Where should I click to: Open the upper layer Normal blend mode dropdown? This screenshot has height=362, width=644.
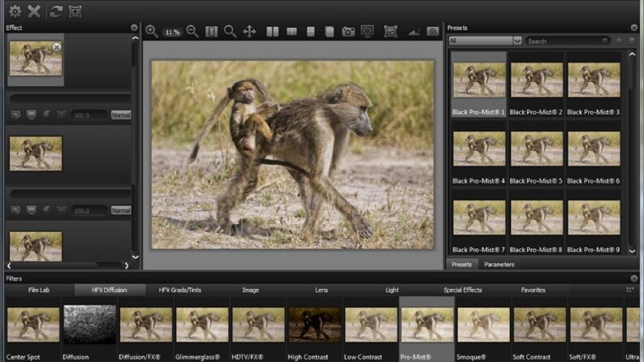121,115
